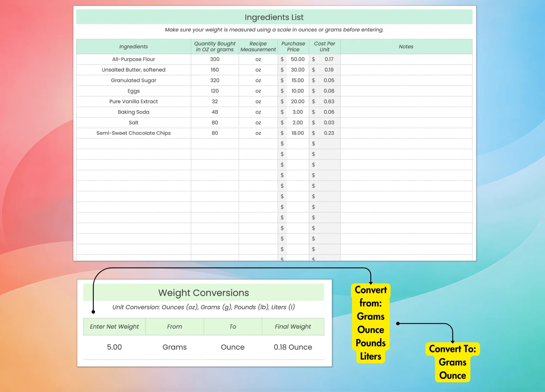Select the Eggs ingredient cell

134,91
